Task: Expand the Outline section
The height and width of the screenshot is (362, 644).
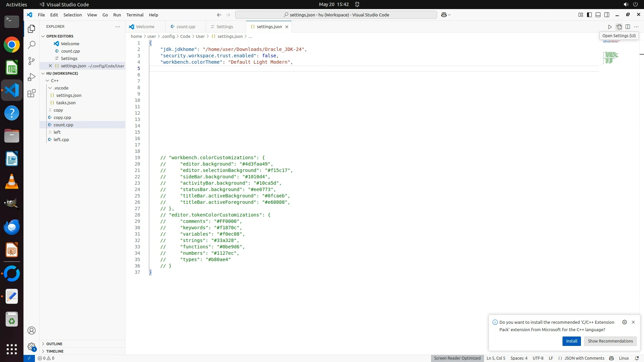Action: tap(54, 344)
